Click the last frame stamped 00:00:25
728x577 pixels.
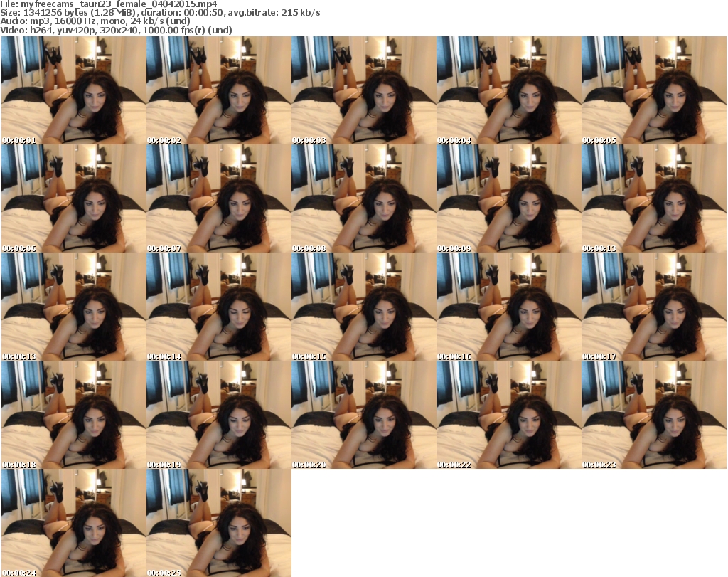219,523
